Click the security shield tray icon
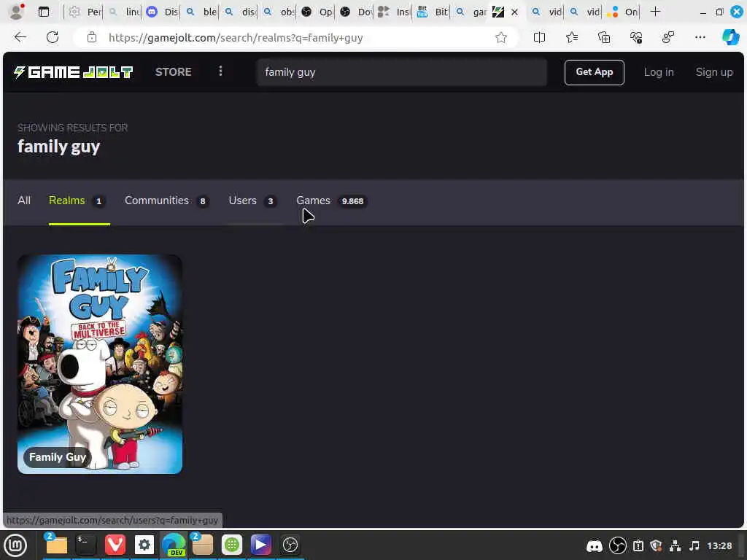 tap(656, 545)
